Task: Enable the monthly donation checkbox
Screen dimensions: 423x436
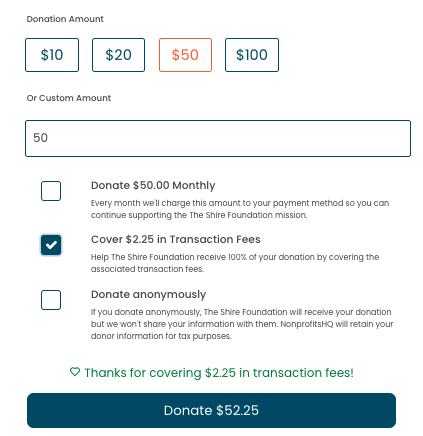Action: (51, 191)
